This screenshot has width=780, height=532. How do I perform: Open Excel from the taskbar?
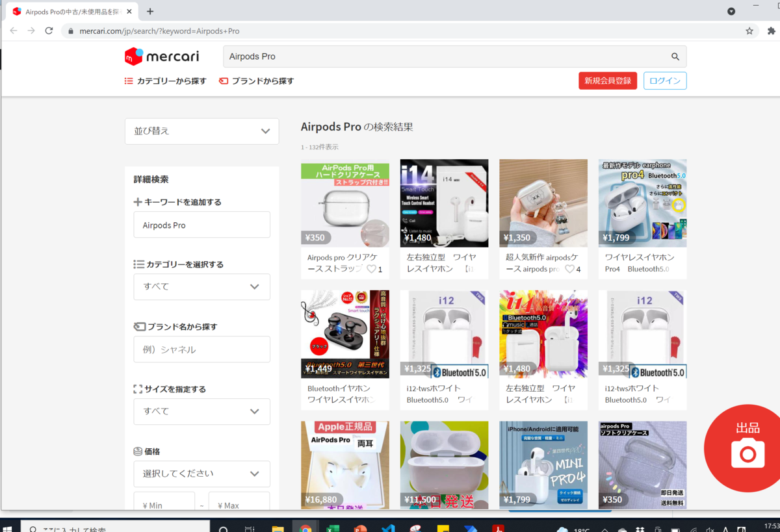333,527
